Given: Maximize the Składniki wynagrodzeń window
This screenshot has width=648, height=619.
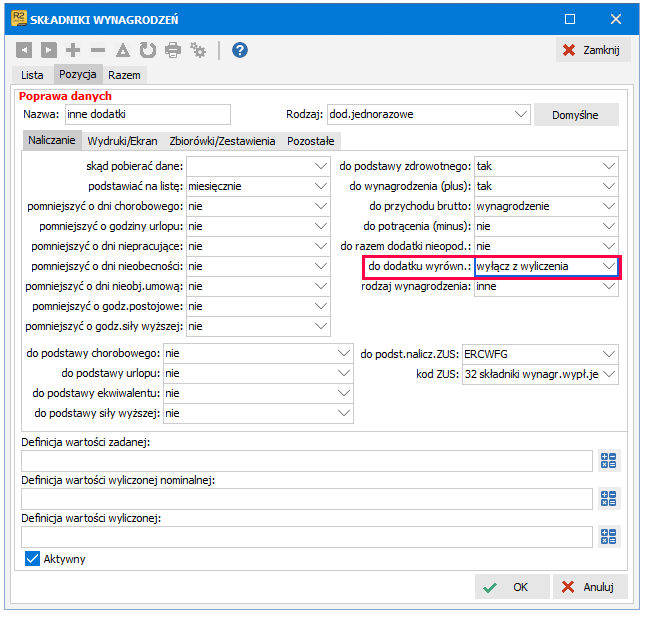Looking at the screenshot, I should (x=570, y=19).
